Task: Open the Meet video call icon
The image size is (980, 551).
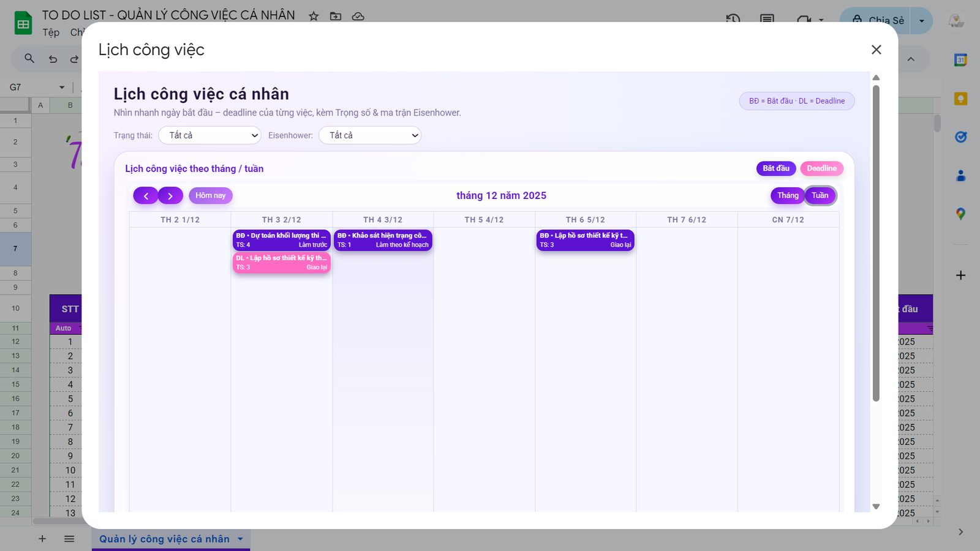Action: tap(804, 20)
